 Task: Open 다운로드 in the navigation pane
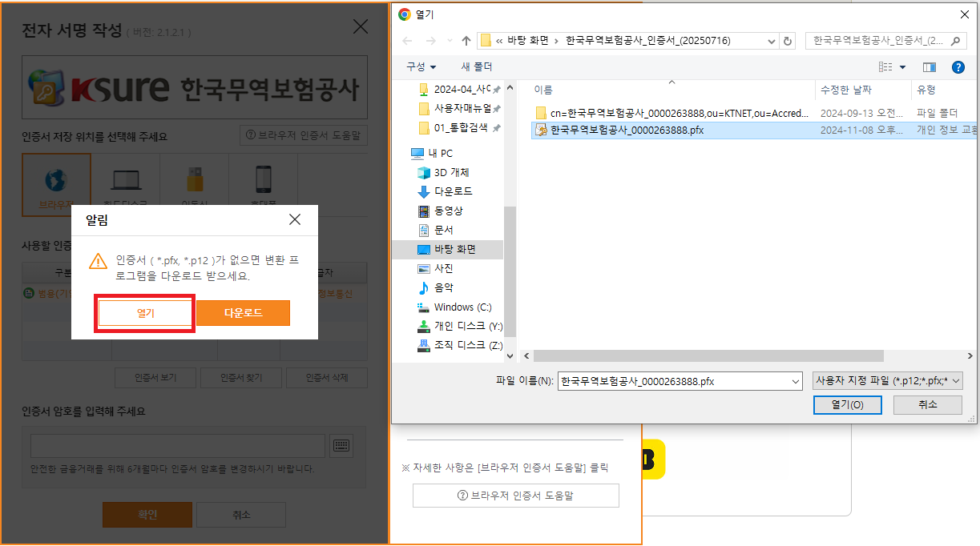coord(445,191)
